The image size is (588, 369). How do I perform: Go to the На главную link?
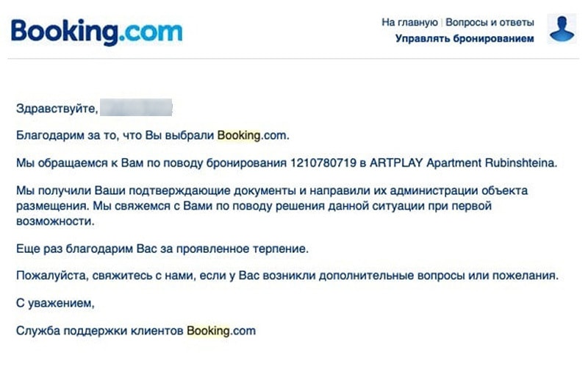coord(409,23)
